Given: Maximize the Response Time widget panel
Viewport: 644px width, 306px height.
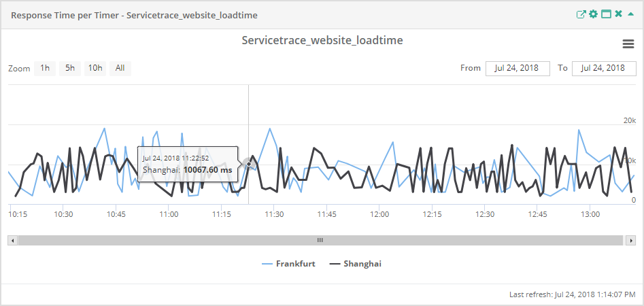Looking at the screenshot, I should [606, 14].
